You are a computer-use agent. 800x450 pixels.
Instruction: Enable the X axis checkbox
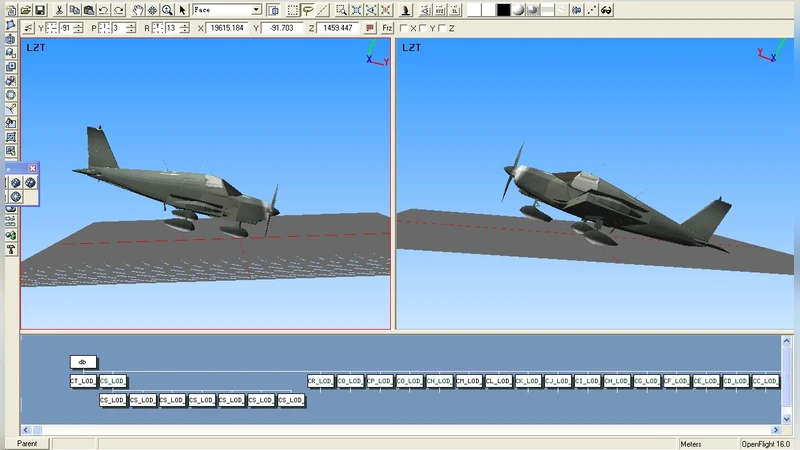(x=403, y=28)
